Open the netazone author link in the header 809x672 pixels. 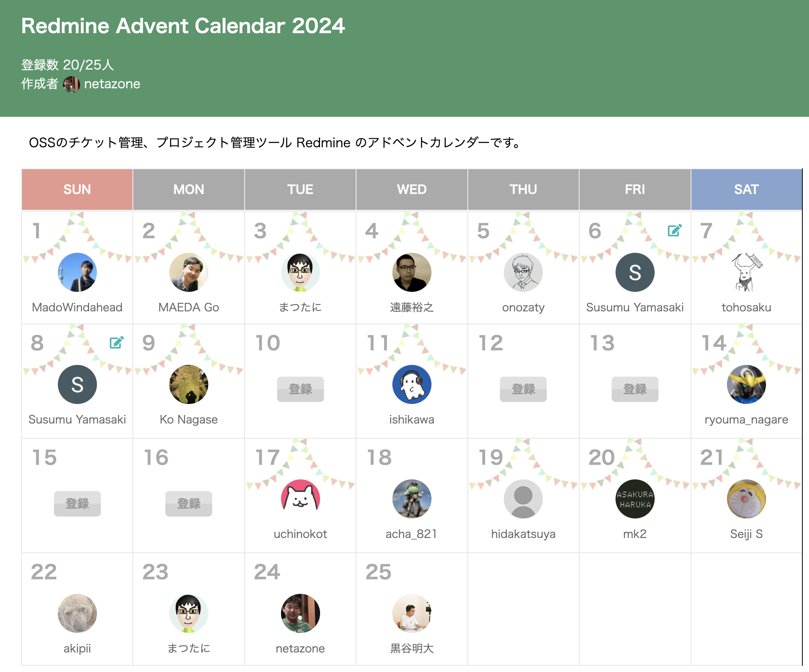tap(112, 84)
